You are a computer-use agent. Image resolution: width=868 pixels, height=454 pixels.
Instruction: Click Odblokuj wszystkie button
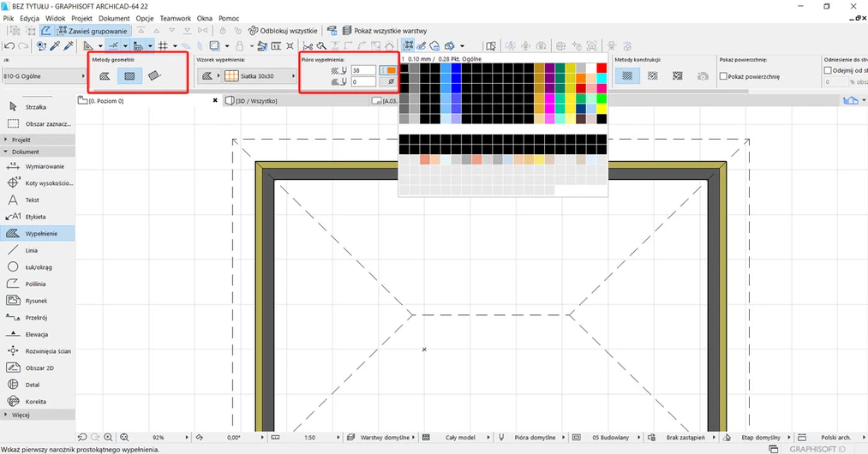pyautogui.click(x=283, y=31)
